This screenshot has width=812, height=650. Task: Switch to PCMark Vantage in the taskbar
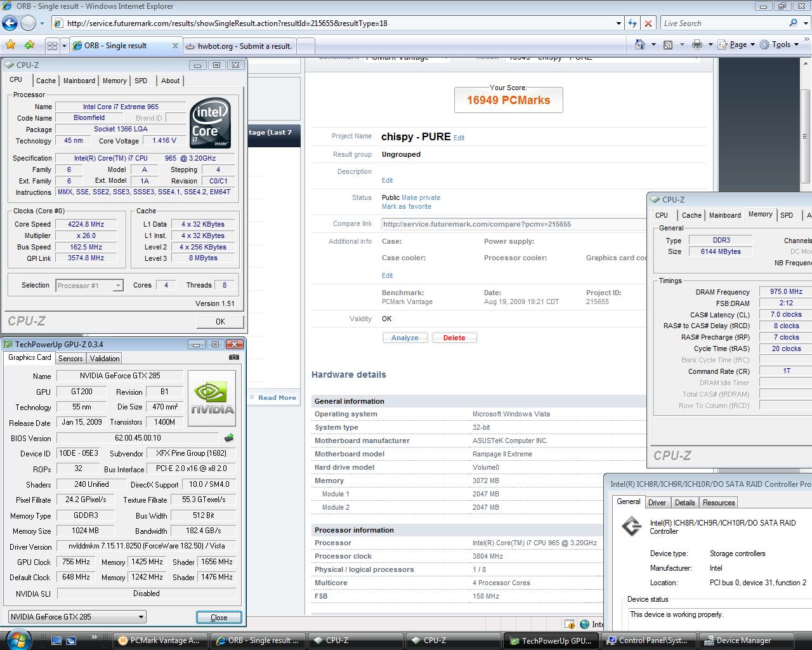161,640
